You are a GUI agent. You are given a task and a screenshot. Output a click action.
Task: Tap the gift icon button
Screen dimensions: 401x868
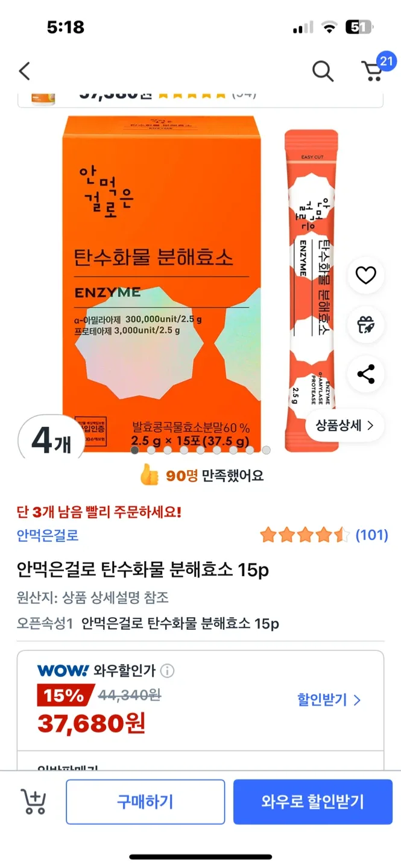click(x=366, y=325)
